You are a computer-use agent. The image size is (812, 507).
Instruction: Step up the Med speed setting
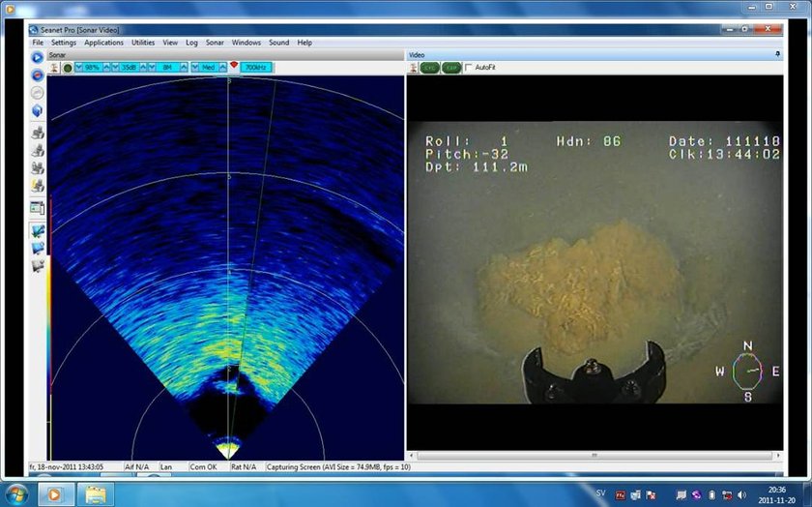pos(222,68)
